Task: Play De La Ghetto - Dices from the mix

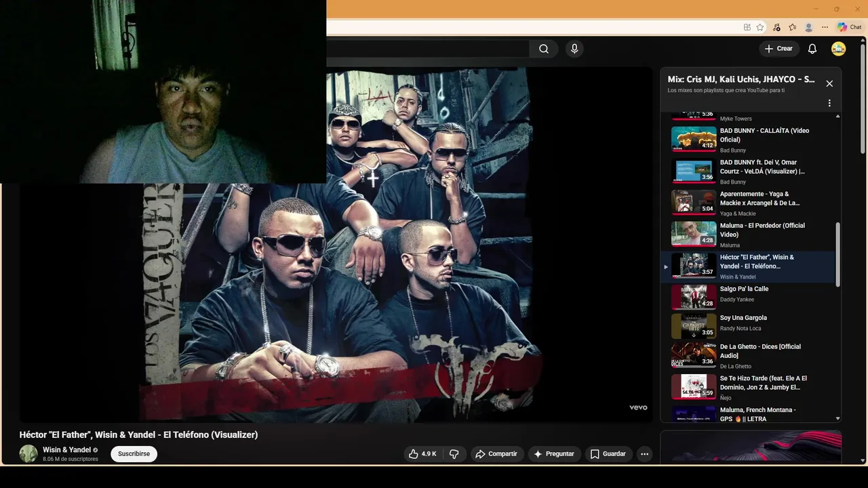Action: pyautogui.click(x=748, y=357)
